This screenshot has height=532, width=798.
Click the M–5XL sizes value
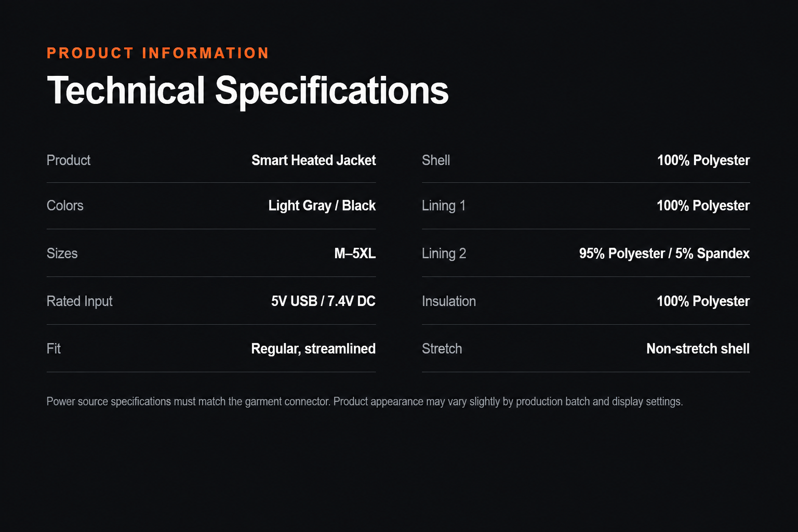(355, 254)
